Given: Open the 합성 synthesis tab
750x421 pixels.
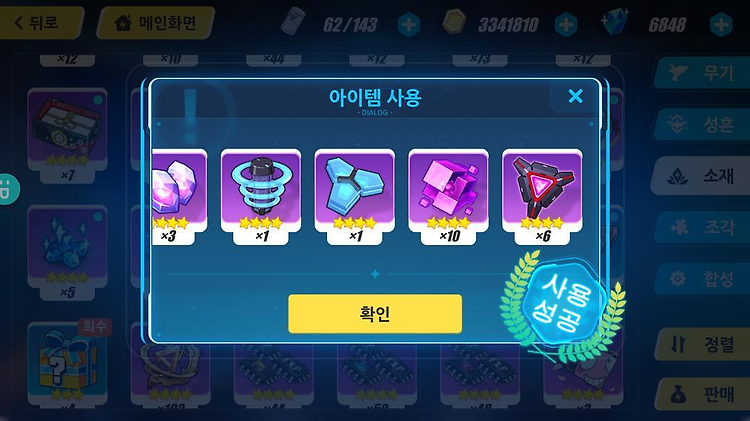Looking at the screenshot, I should [x=702, y=278].
